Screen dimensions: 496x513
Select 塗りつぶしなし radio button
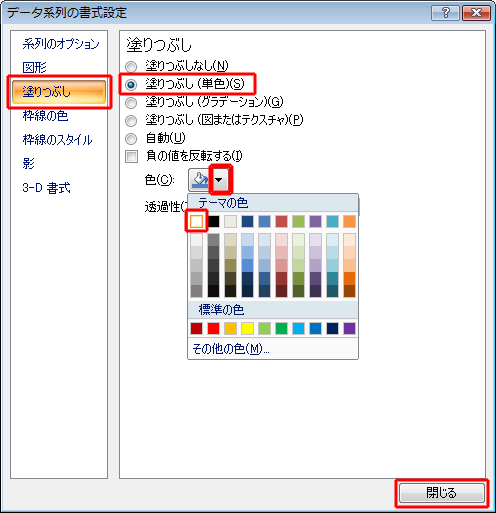pos(131,66)
